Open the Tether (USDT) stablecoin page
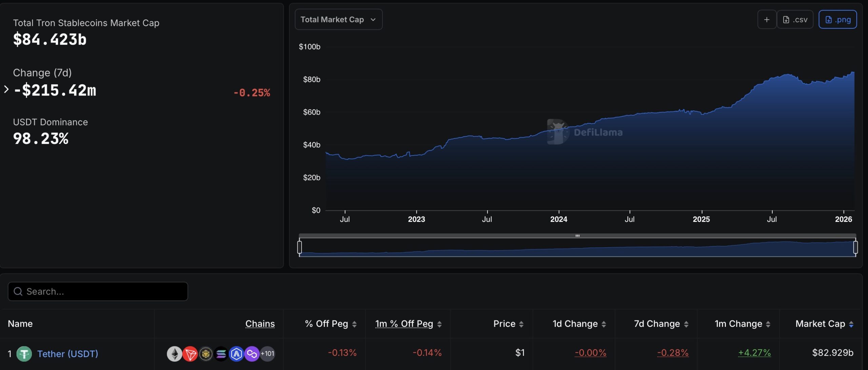The height and width of the screenshot is (370, 868). (67, 354)
